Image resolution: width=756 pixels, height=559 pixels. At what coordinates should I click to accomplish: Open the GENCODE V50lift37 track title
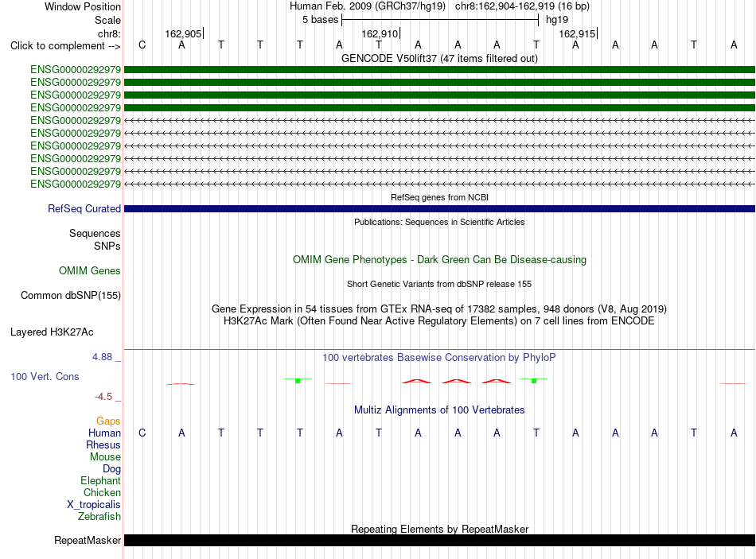point(439,58)
